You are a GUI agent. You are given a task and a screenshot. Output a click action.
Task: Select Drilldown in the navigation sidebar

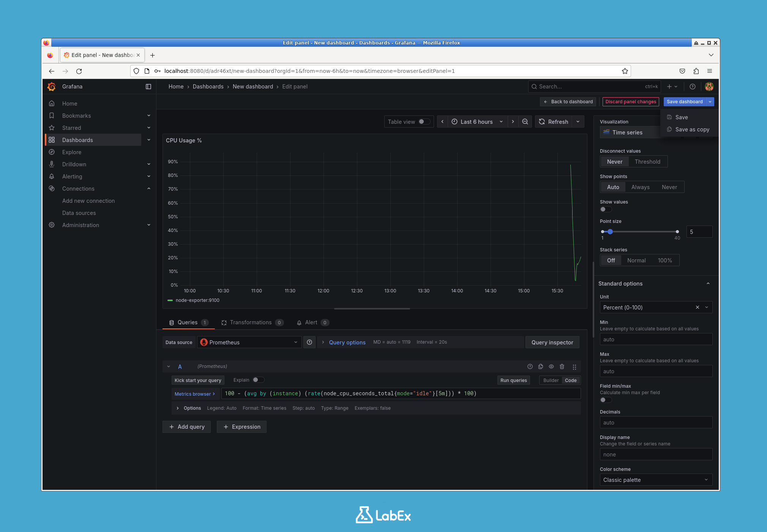pyautogui.click(x=74, y=164)
